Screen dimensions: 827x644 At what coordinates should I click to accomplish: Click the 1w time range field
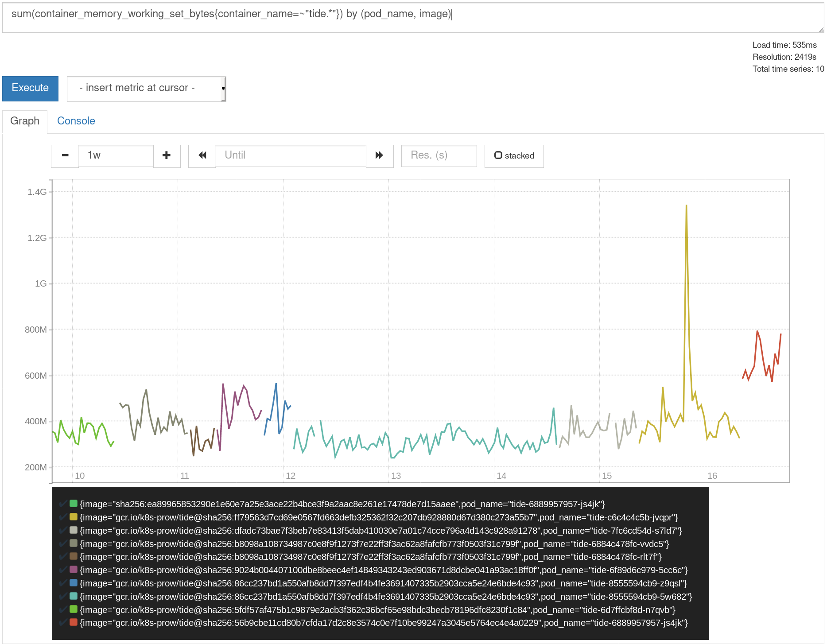point(116,155)
